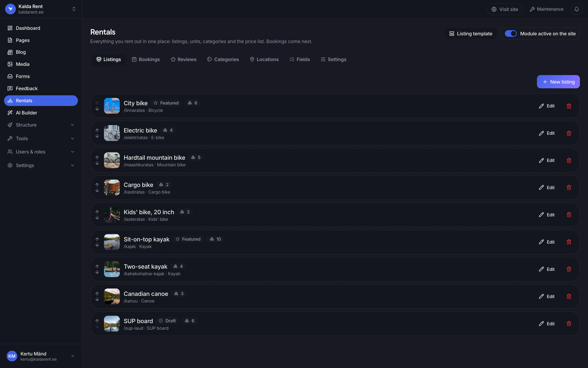Open AI Builder in sidebar
This screenshot has width=588, height=368.
coord(41,113)
